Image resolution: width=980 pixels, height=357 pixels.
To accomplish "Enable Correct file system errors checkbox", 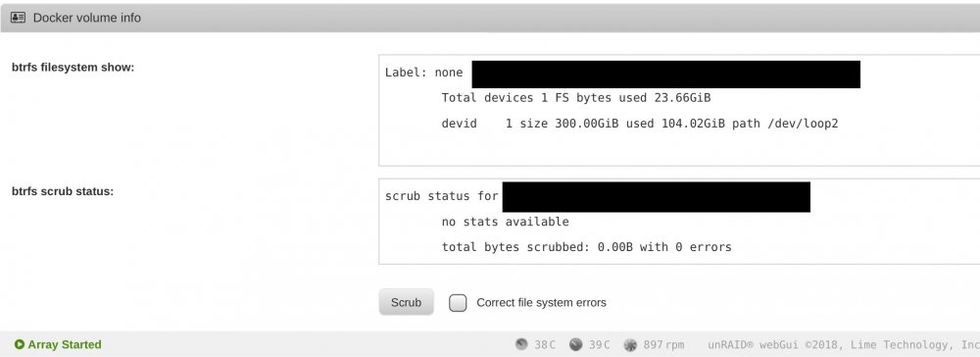I will (458, 303).
